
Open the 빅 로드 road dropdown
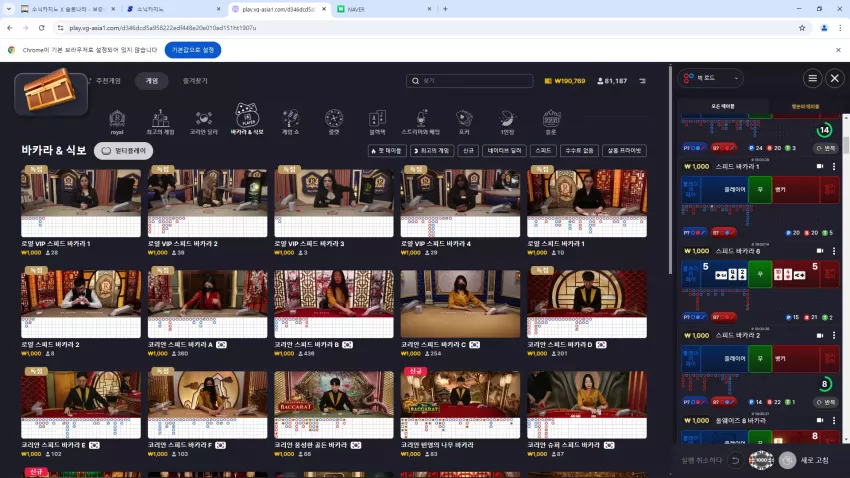pyautogui.click(x=711, y=78)
